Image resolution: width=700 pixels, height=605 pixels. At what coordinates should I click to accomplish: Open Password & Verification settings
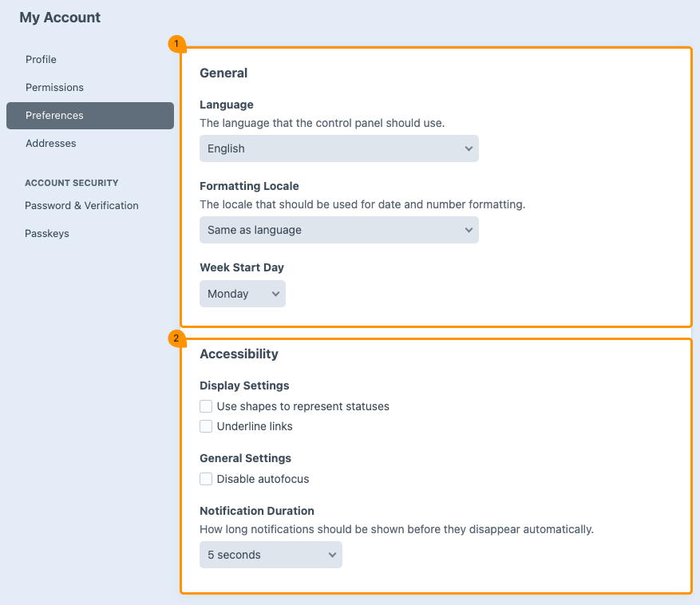click(81, 205)
